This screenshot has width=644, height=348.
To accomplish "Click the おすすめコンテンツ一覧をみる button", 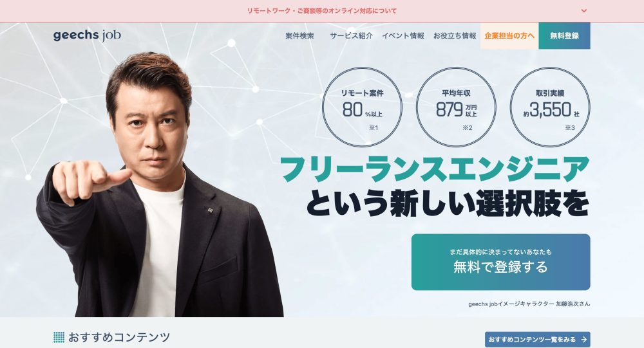I will [x=537, y=340].
